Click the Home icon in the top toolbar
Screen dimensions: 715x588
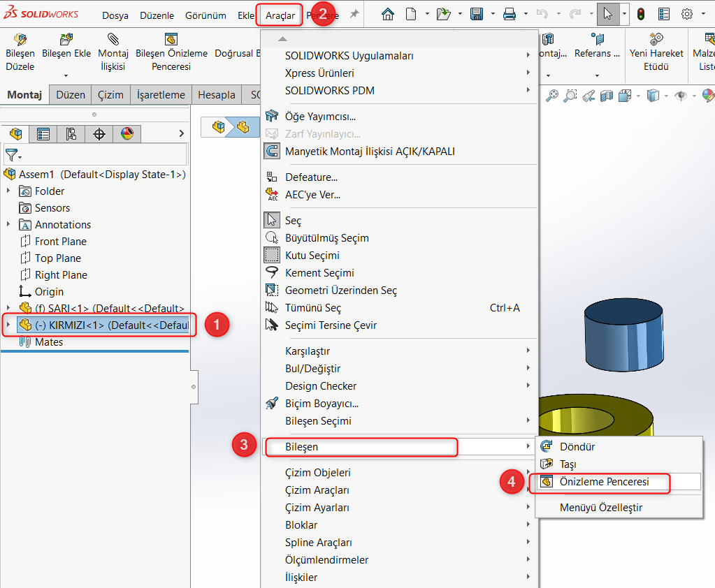pos(388,15)
